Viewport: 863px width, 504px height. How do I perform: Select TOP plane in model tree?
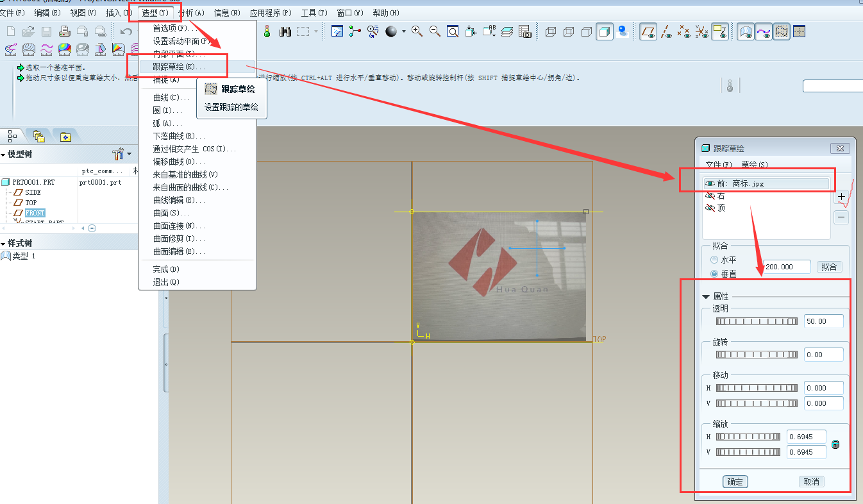click(31, 203)
